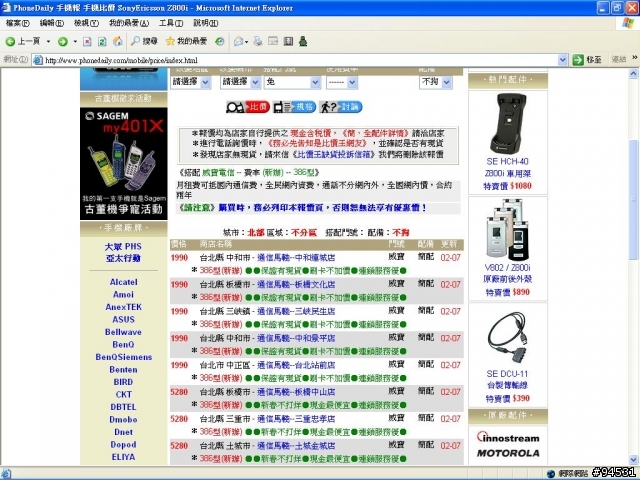Viewport: 640px width, 480px height.
Task: Click the page icon in address bar
Action: coord(38,60)
